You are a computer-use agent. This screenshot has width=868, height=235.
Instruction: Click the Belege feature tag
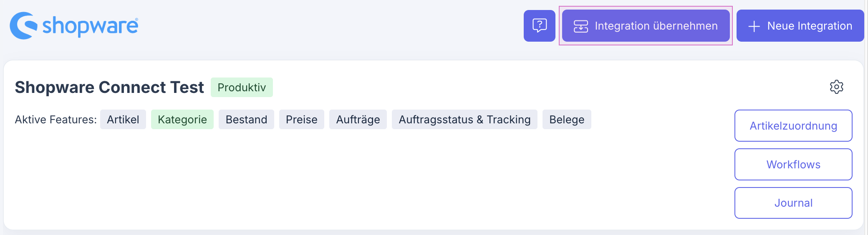pyautogui.click(x=566, y=120)
